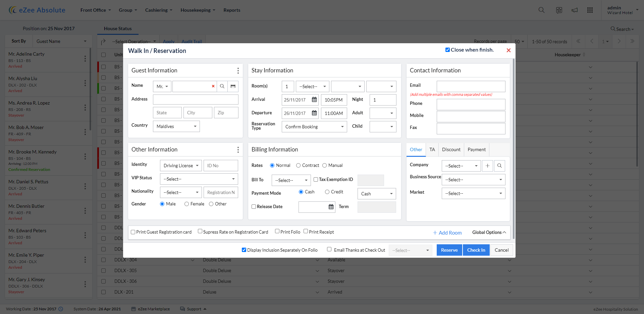The height and width of the screenshot is (314, 644).
Task: Choose Credit payment mode
Action: click(x=327, y=192)
